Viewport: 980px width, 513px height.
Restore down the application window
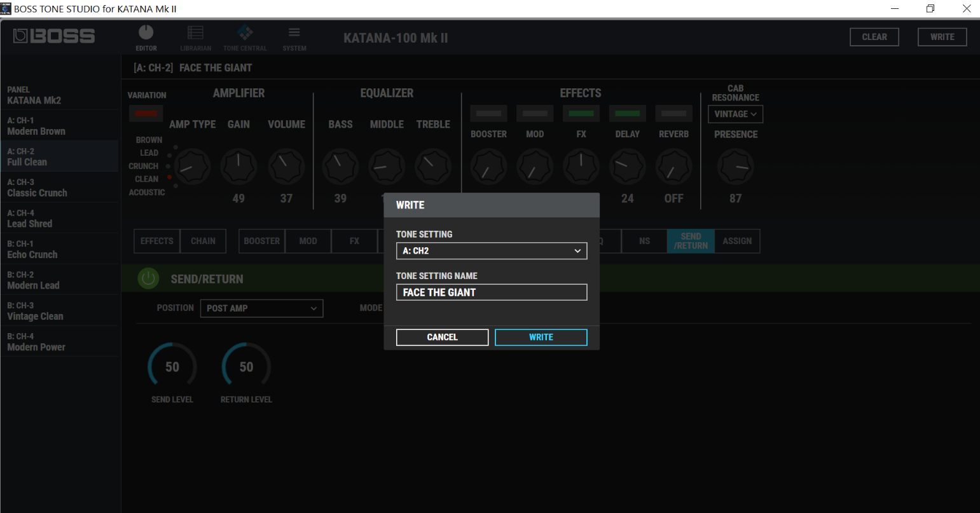pos(930,9)
